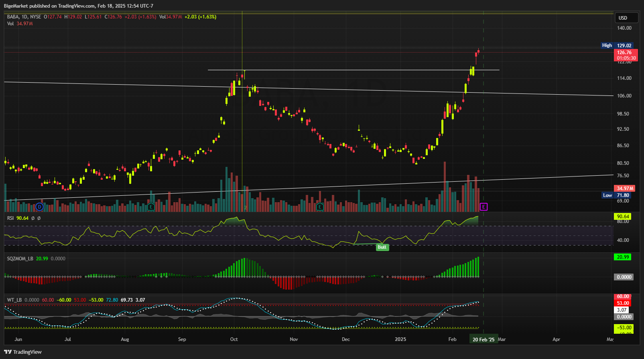Click the Jul label on time axis

(x=68, y=339)
